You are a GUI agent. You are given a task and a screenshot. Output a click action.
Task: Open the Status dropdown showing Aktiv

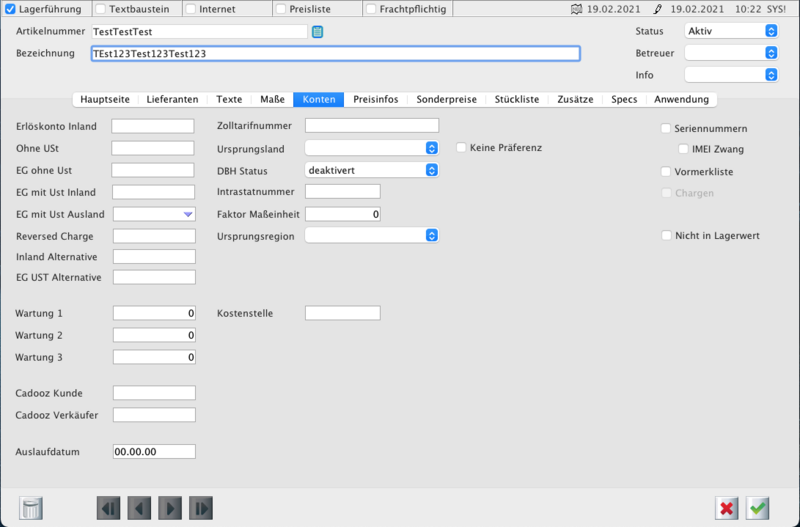(x=770, y=31)
